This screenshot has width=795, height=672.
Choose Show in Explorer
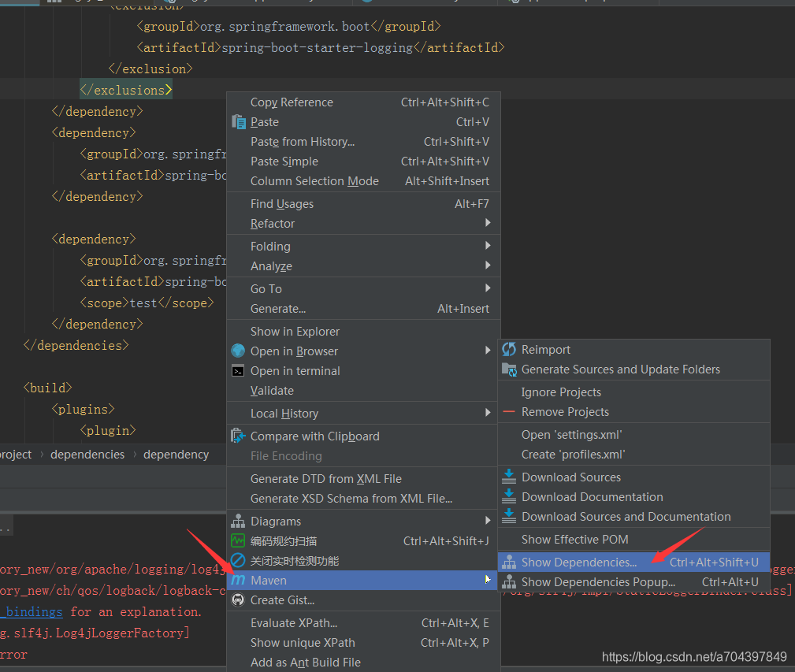363,332
